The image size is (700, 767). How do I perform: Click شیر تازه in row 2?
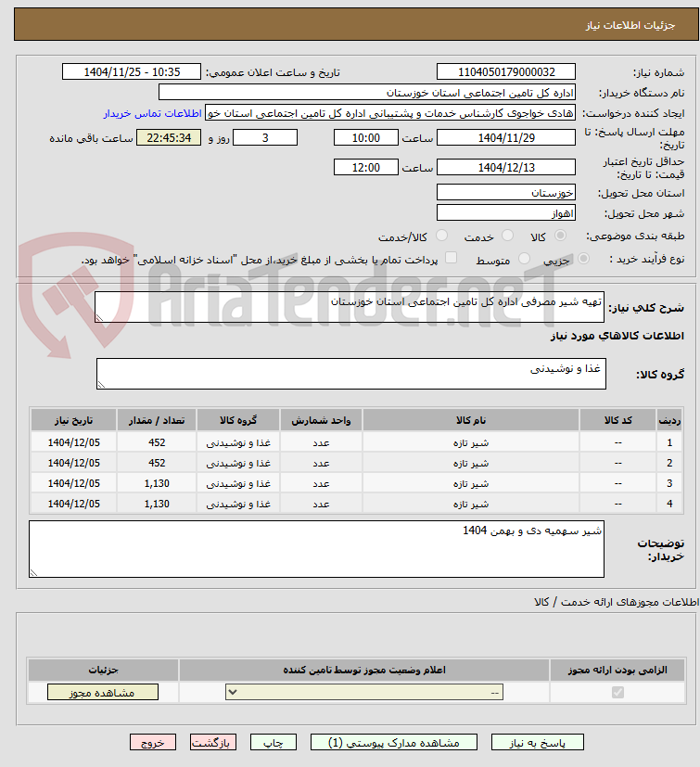tap(471, 463)
